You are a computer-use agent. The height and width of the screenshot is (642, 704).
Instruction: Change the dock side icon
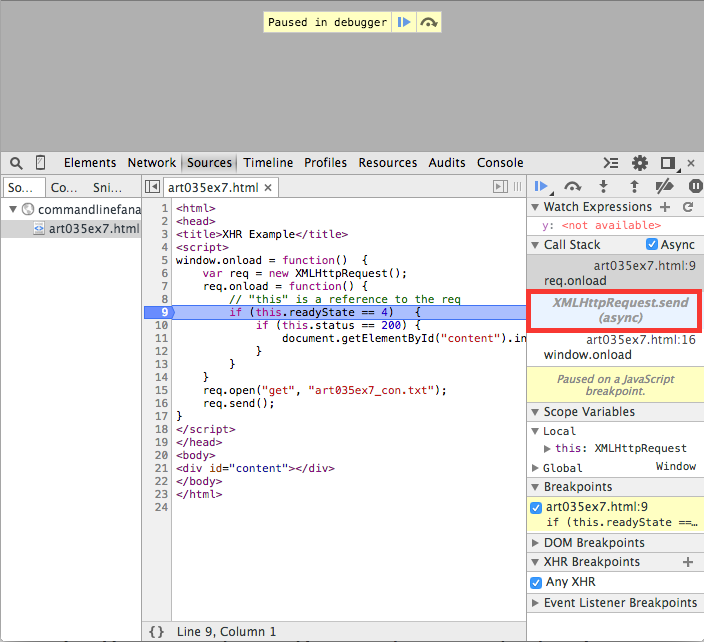click(668, 163)
